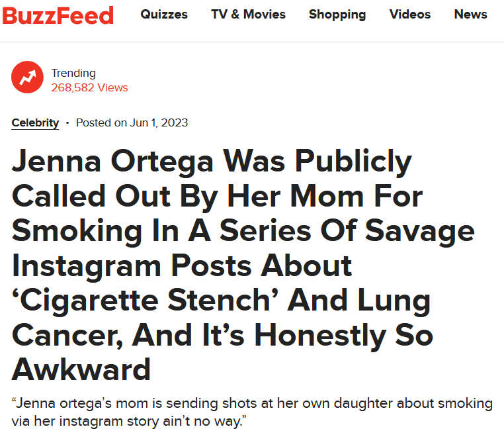Screen dimensions: 504x435
Task: Click the Posted on Jun 1, 2023 date
Action: point(132,123)
